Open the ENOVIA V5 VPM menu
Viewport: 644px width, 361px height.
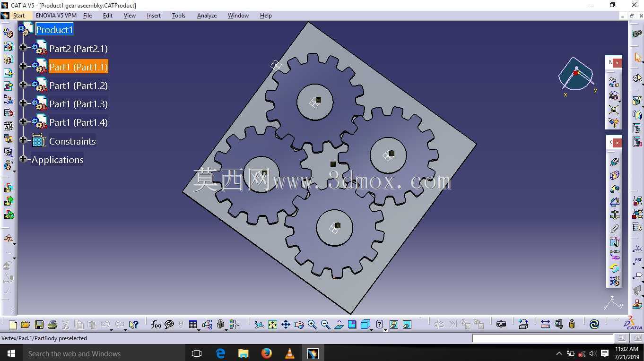[56, 16]
